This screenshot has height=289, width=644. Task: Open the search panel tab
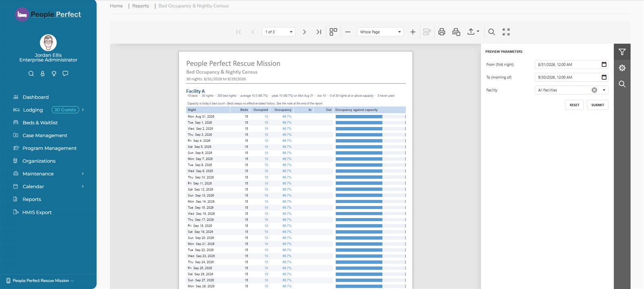[622, 84]
